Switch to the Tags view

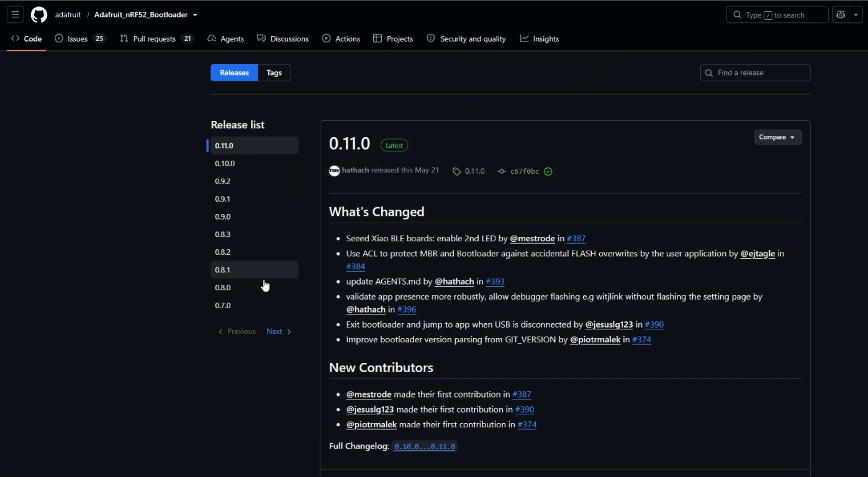(x=274, y=73)
